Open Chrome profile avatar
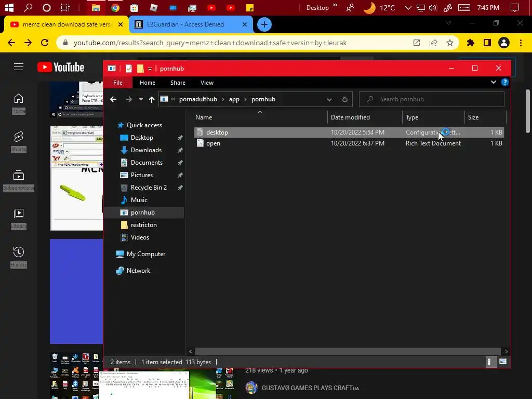Screen dimensions: 532x399 point(504,43)
